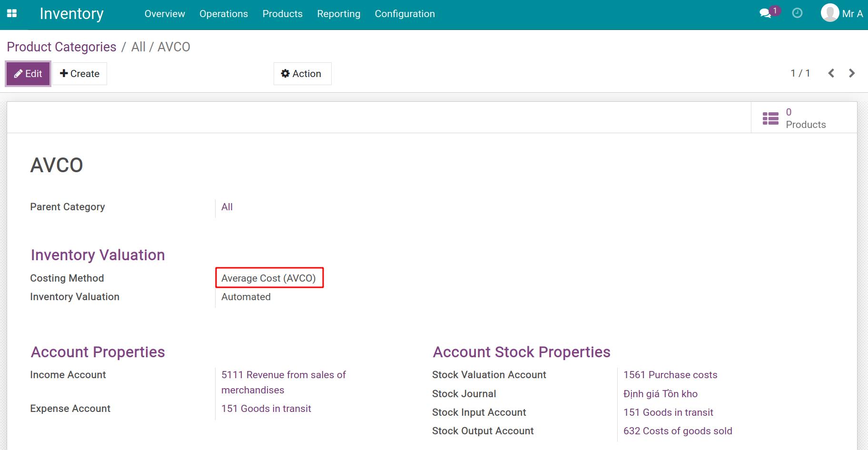Go back to Product Categories breadcrumb

click(61, 47)
